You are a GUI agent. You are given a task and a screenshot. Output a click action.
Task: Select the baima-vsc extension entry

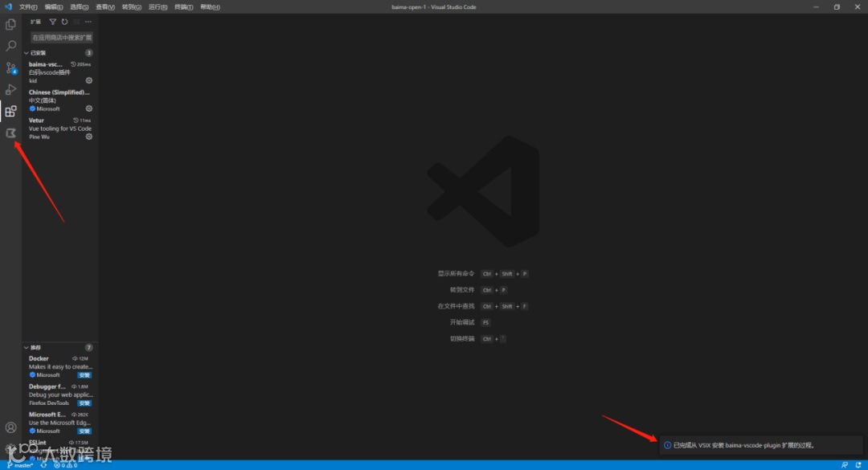point(60,72)
